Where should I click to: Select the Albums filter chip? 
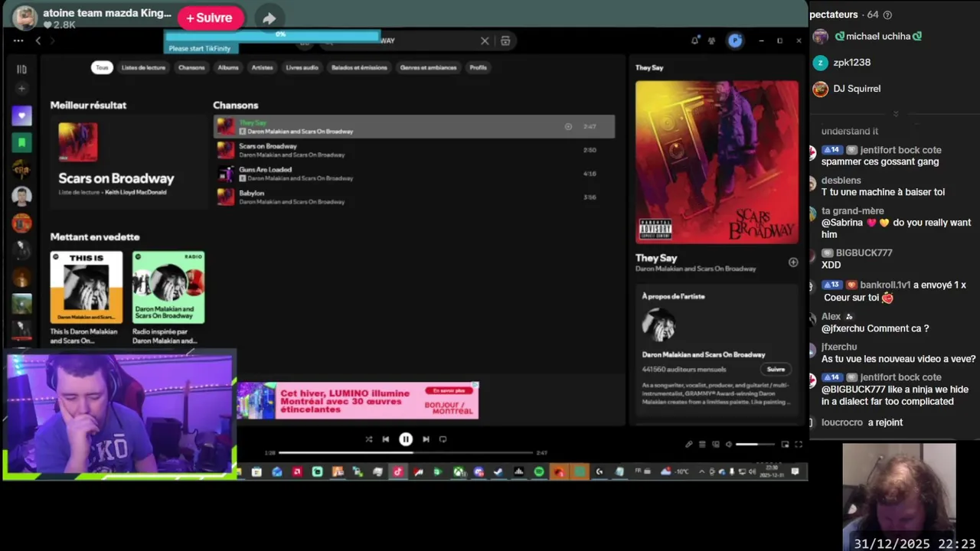(x=228, y=67)
